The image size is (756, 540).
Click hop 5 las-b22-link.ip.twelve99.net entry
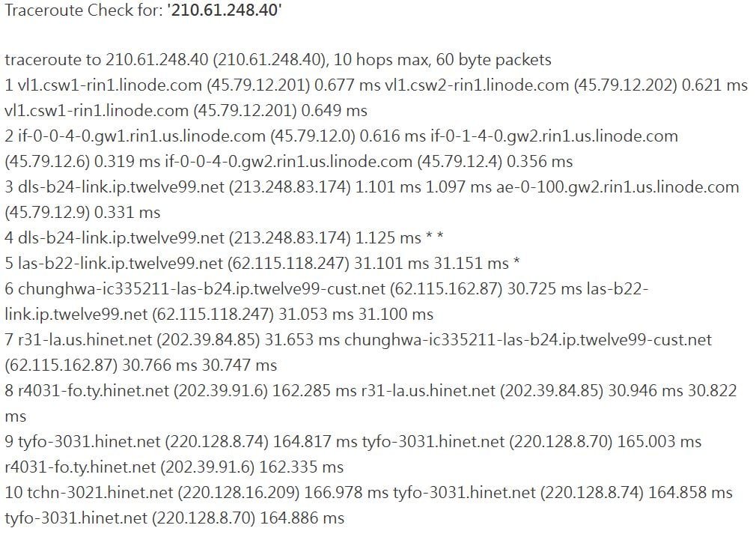click(121, 264)
